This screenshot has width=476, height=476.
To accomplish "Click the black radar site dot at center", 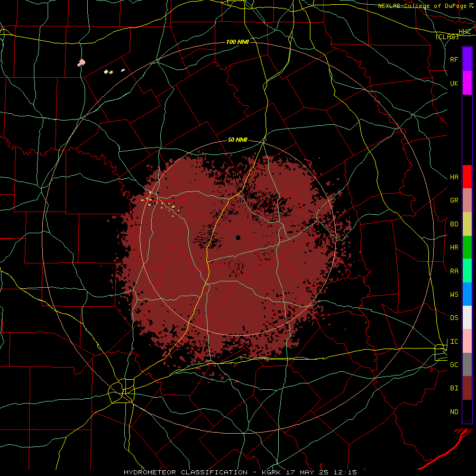I will click(x=238, y=237).
